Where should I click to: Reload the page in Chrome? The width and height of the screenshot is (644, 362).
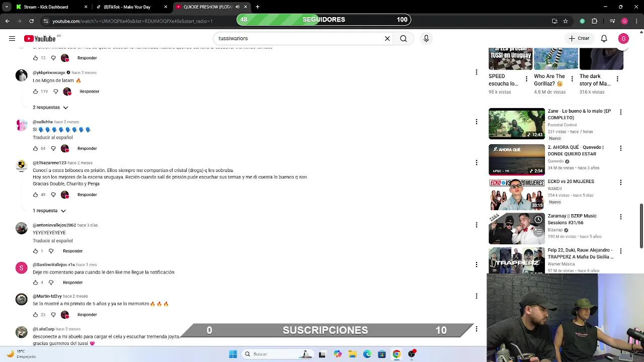tap(31, 21)
